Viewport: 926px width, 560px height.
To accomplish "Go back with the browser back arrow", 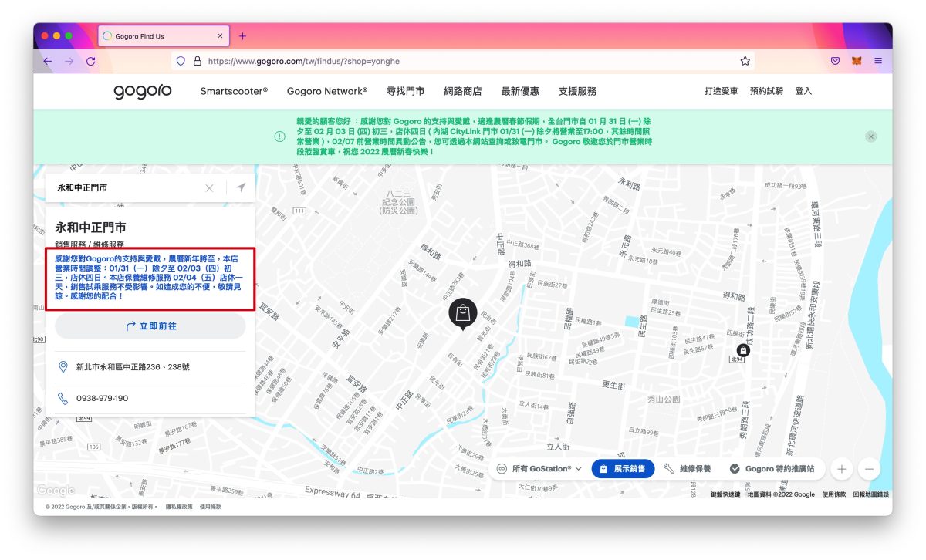I will (x=48, y=61).
